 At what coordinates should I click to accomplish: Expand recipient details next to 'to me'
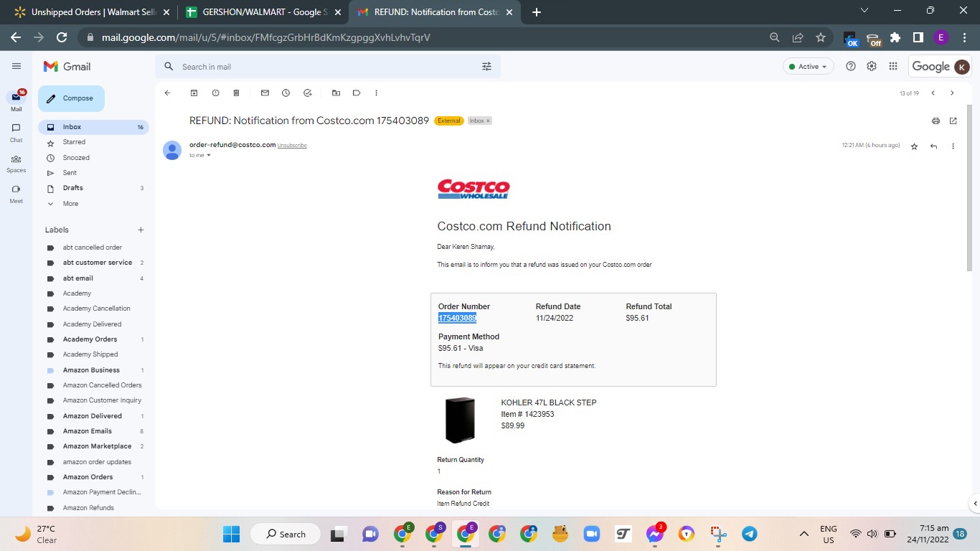click(209, 155)
